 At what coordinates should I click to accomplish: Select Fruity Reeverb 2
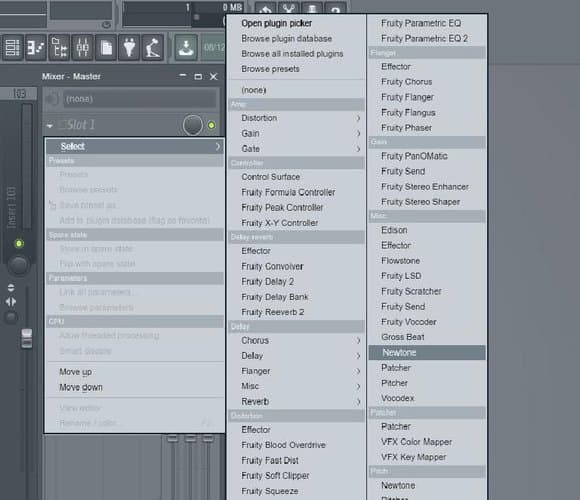[x=296, y=312]
